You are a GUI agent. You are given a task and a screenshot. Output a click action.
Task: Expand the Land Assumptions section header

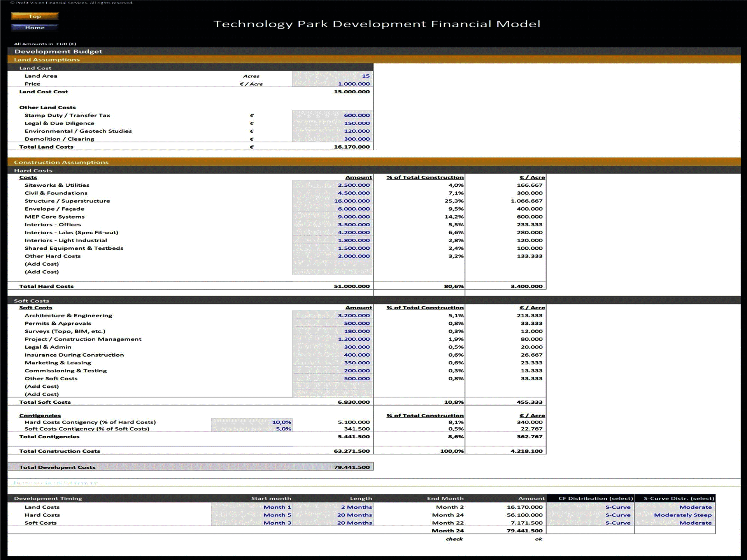tap(47, 59)
